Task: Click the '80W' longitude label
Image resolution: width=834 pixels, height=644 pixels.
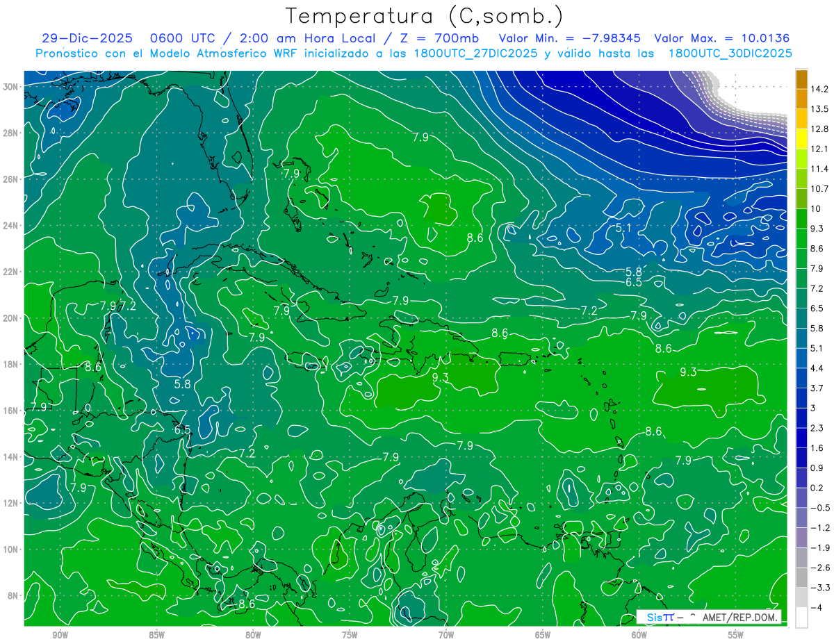Action: coord(253,634)
